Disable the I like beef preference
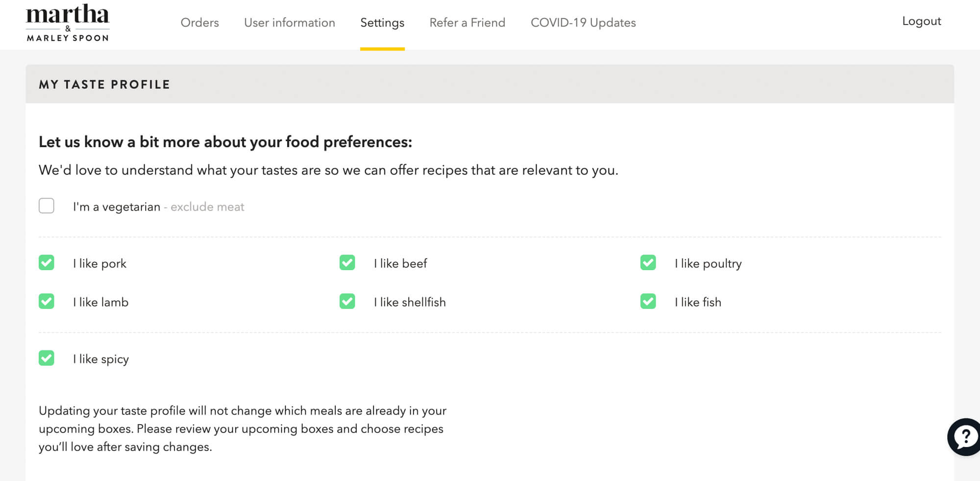Viewport: 980px width, 481px height. (347, 263)
